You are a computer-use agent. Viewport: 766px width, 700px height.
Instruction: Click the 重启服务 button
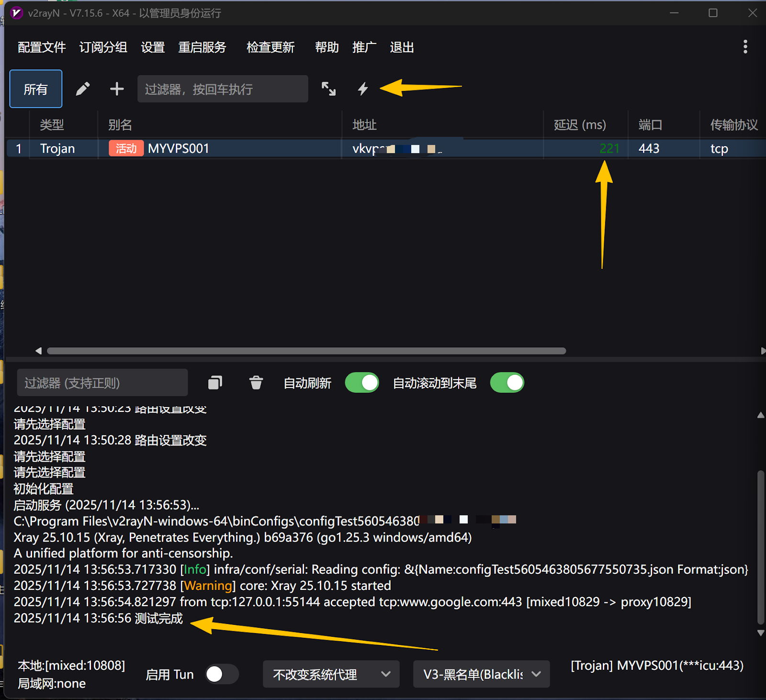202,47
